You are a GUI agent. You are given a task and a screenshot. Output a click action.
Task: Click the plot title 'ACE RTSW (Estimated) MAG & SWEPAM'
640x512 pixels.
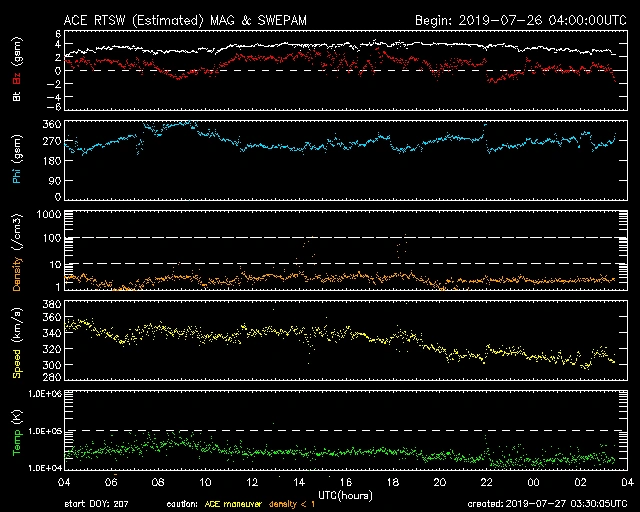coord(185,20)
